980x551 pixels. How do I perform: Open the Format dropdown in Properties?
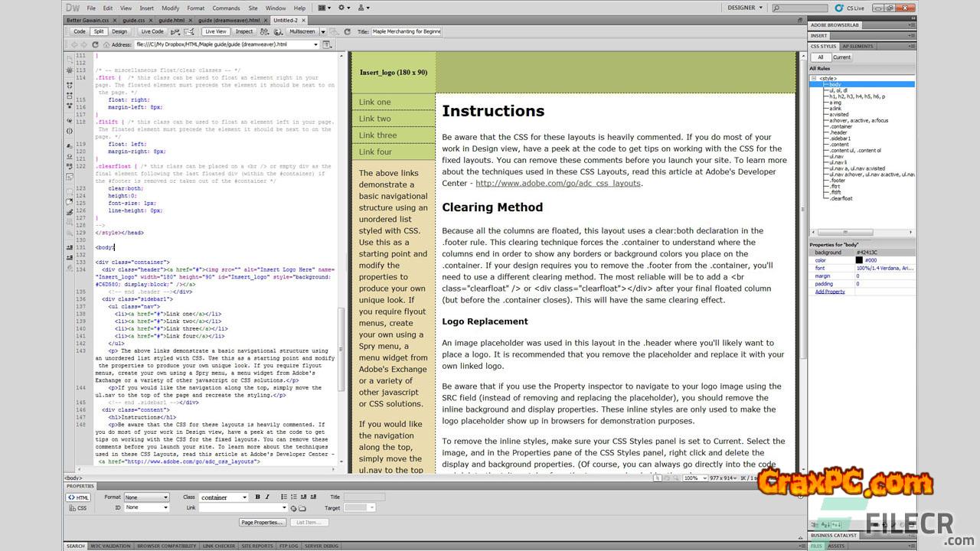(146, 497)
